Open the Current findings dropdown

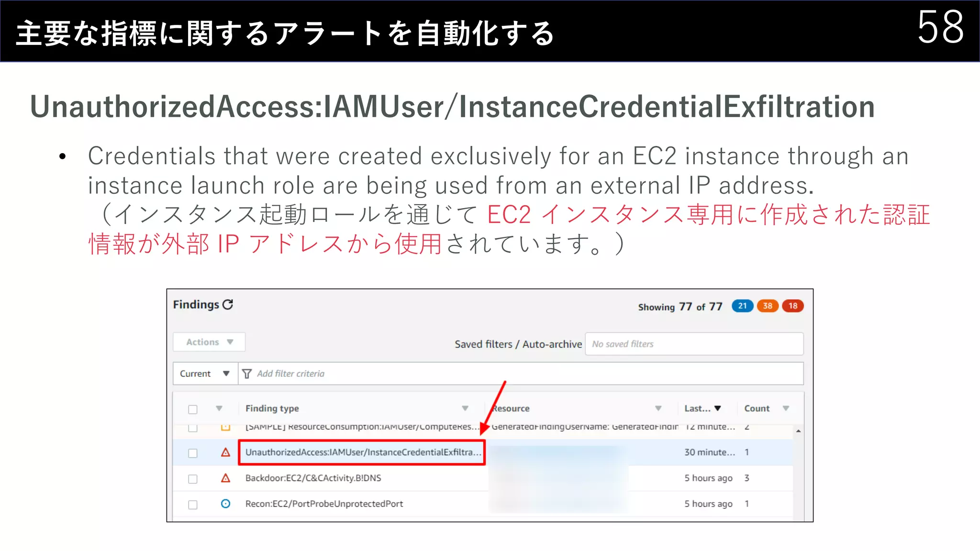(205, 374)
